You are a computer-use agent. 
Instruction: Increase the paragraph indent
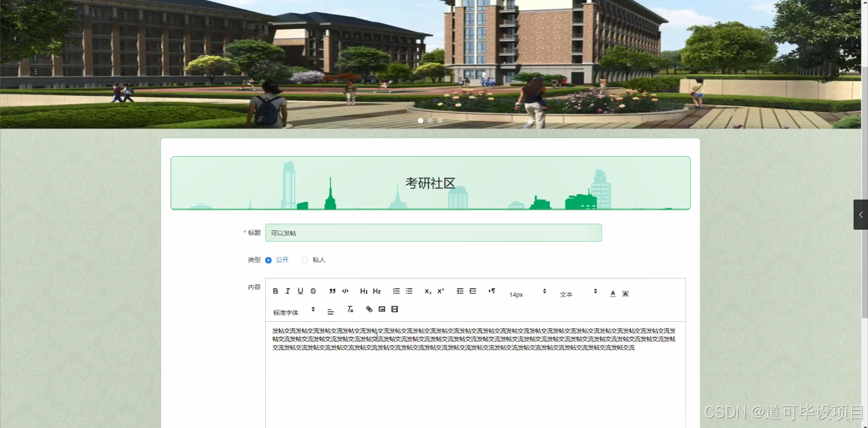point(473,291)
